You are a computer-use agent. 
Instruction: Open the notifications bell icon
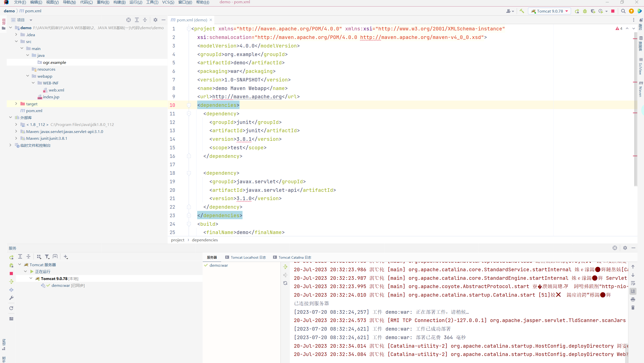pos(641,20)
